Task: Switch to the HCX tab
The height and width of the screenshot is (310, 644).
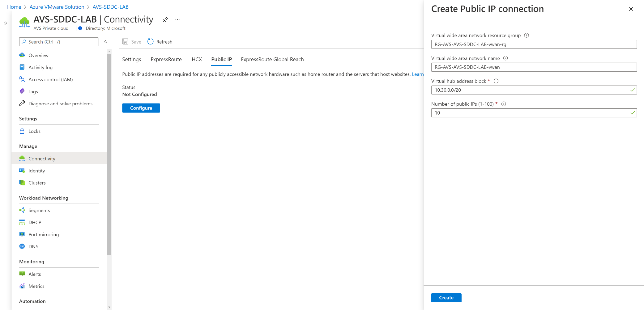Action: (x=197, y=59)
